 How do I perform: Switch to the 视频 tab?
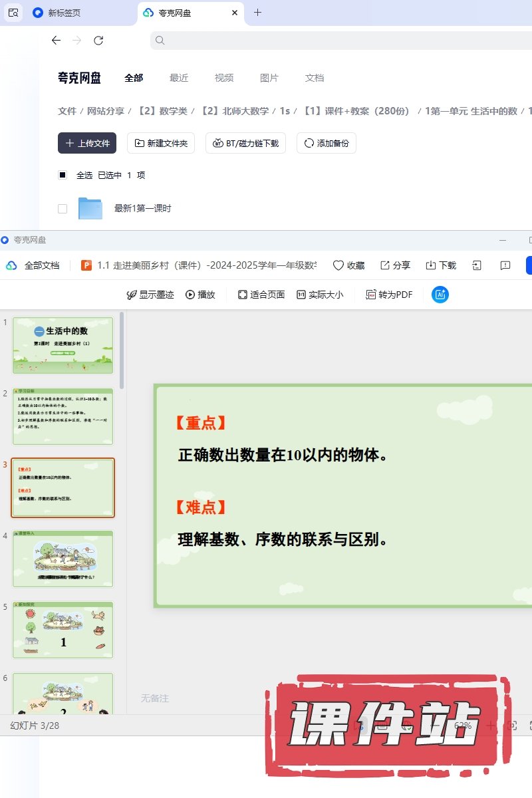point(224,78)
